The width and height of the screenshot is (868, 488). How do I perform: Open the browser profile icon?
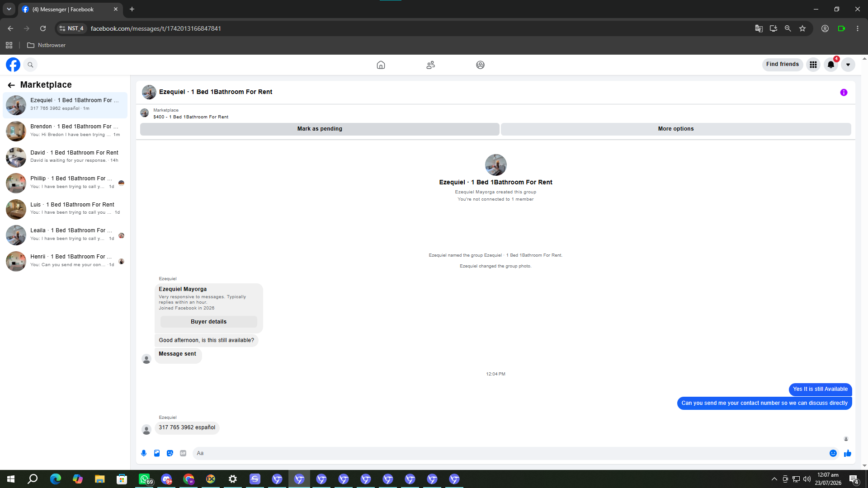coord(825,28)
